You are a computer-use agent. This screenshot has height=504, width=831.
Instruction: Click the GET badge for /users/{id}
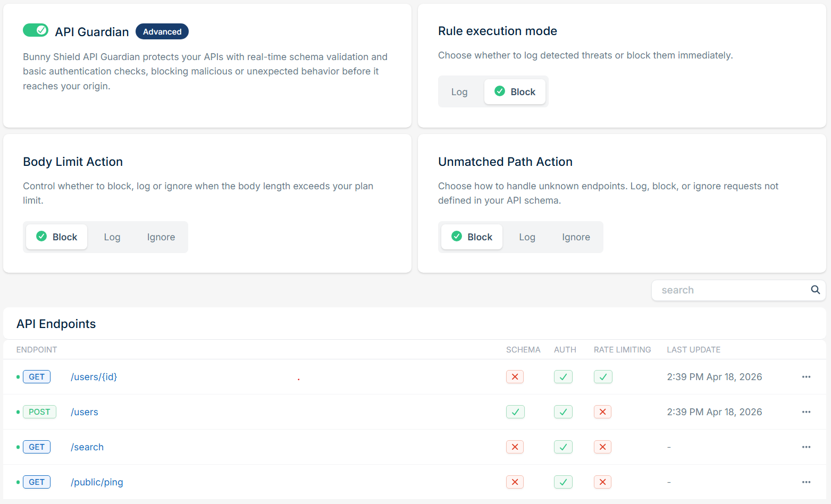[37, 377]
